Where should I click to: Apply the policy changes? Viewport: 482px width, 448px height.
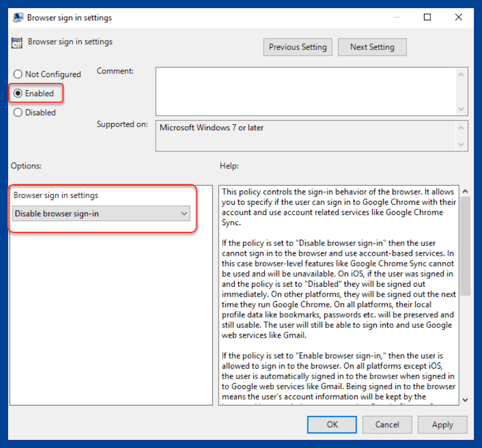click(x=442, y=425)
